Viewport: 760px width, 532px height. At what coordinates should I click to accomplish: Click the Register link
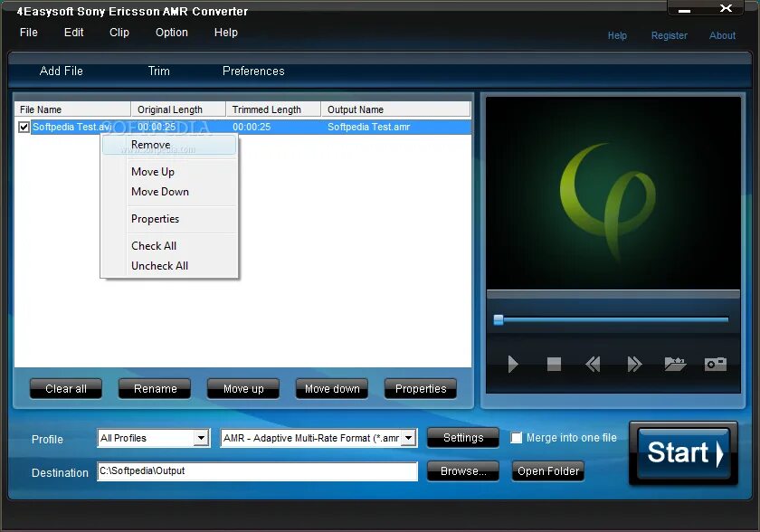click(x=669, y=35)
